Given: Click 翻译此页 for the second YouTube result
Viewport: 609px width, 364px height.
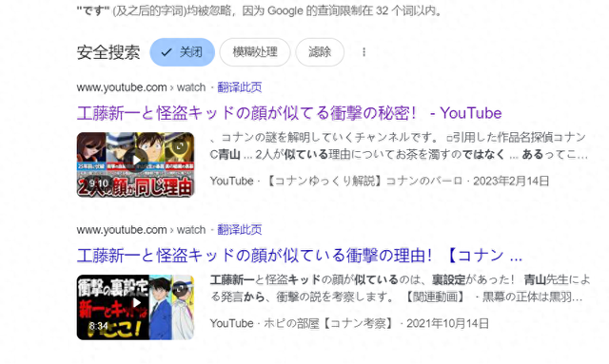Looking at the screenshot, I should click(x=239, y=230).
